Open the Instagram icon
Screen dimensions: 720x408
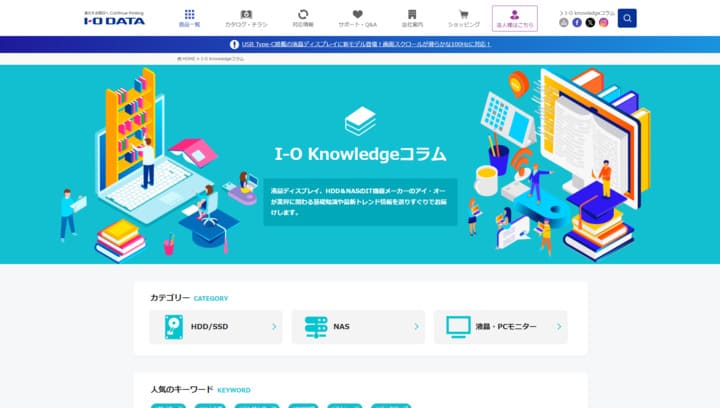[x=604, y=22]
